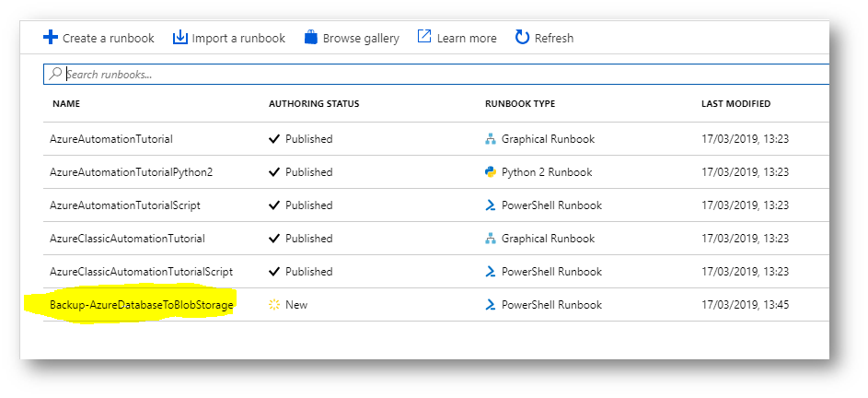Sort by RUNBOOK TYPE column header
Screen dimensions: 868x398
[x=520, y=104]
